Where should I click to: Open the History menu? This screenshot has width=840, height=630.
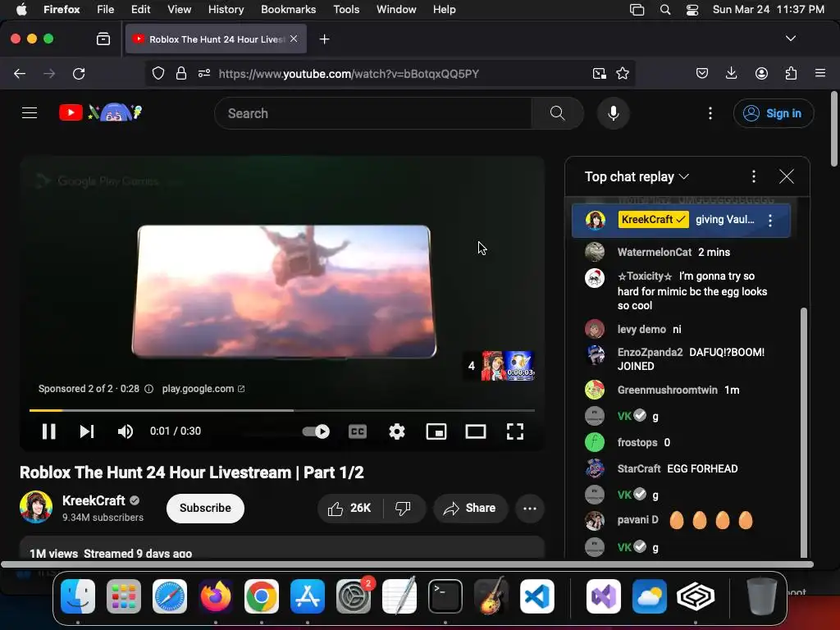click(226, 10)
